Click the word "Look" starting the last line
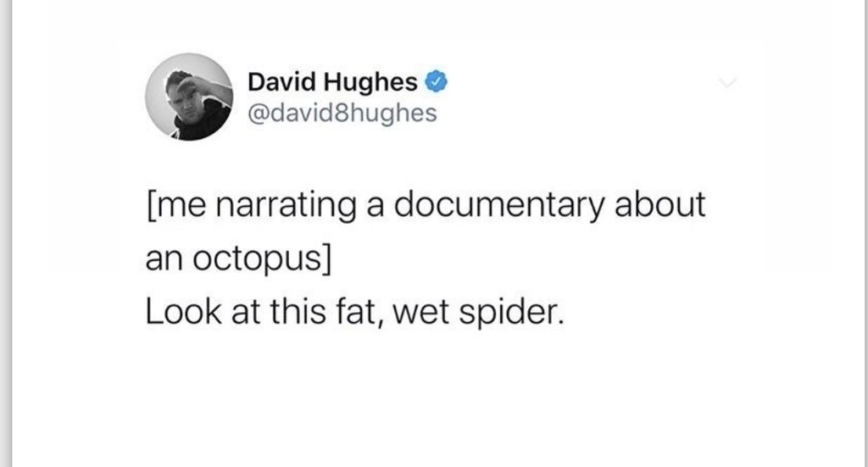This screenshot has height=467, width=868. click(x=184, y=312)
